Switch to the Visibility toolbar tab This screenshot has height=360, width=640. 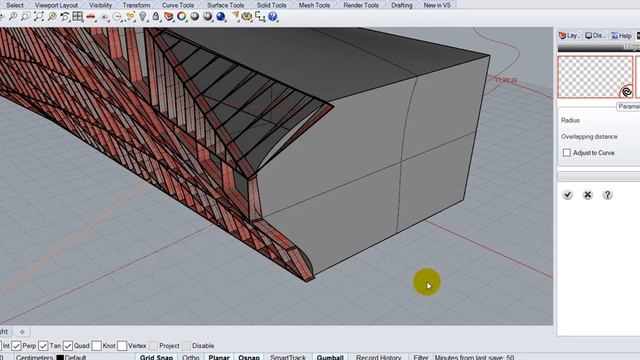click(x=100, y=5)
